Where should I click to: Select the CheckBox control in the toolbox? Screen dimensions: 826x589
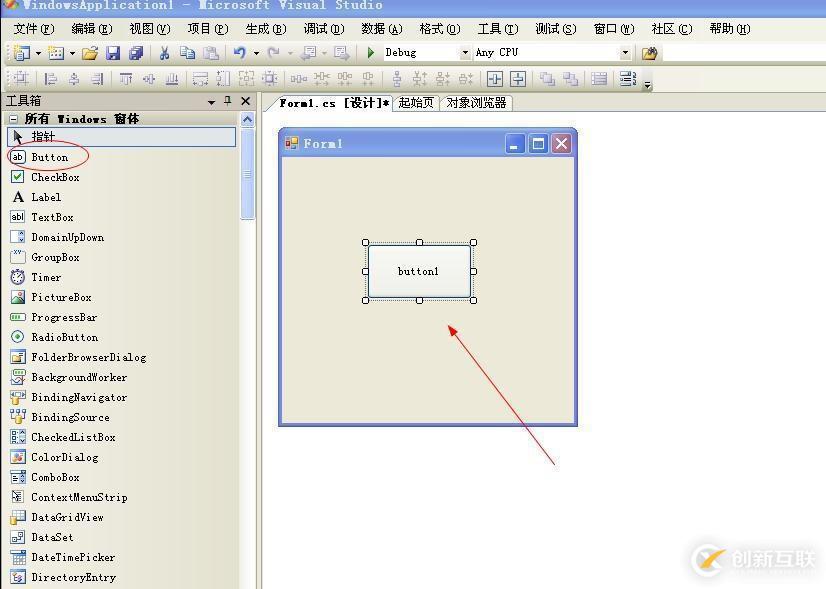[x=122, y=177]
